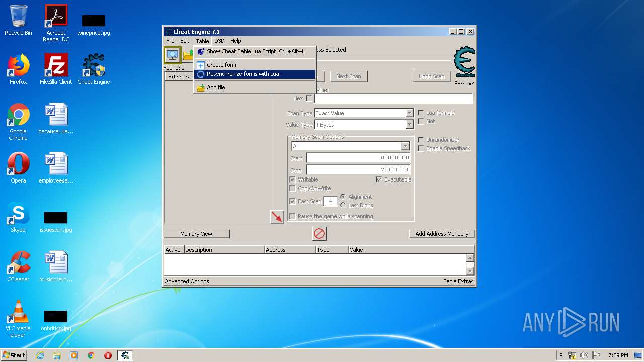Select Resynchronize forms with Lua
Screen dimensions: 644x362
255,74
